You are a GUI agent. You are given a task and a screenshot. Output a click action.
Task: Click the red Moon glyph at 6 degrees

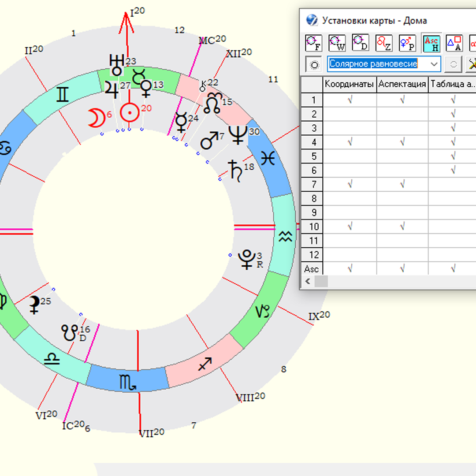[97, 118]
